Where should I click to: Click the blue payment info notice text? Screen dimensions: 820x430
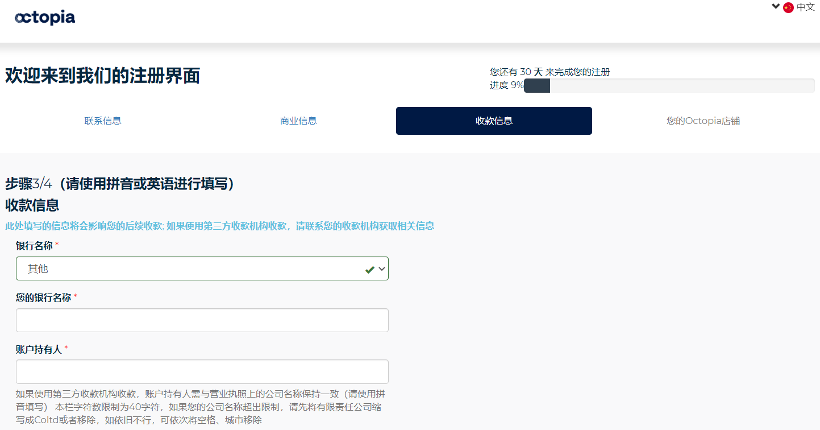(220, 226)
